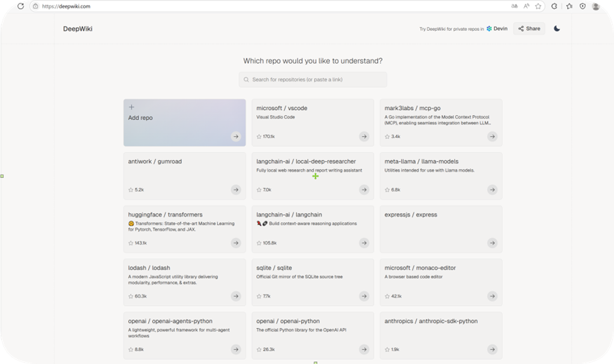Click the '60.3k' star count on lodash
This screenshot has width=614, height=364.
click(x=140, y=296)
